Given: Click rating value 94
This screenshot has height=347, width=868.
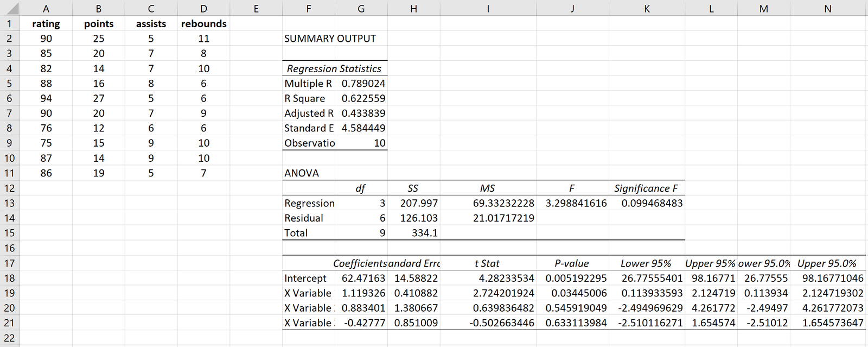Looking at the screenshot, I should tap(46, 98).
